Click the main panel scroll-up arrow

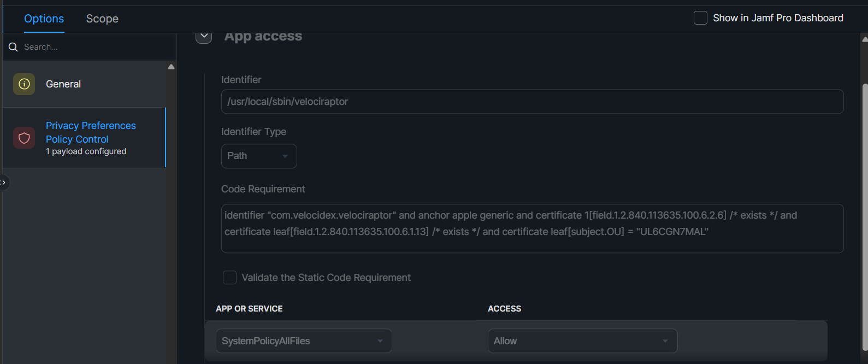click(x=864, y=39)
